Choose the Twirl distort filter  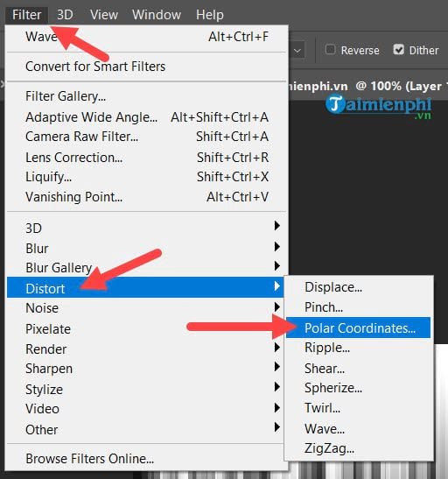[322, 408]
